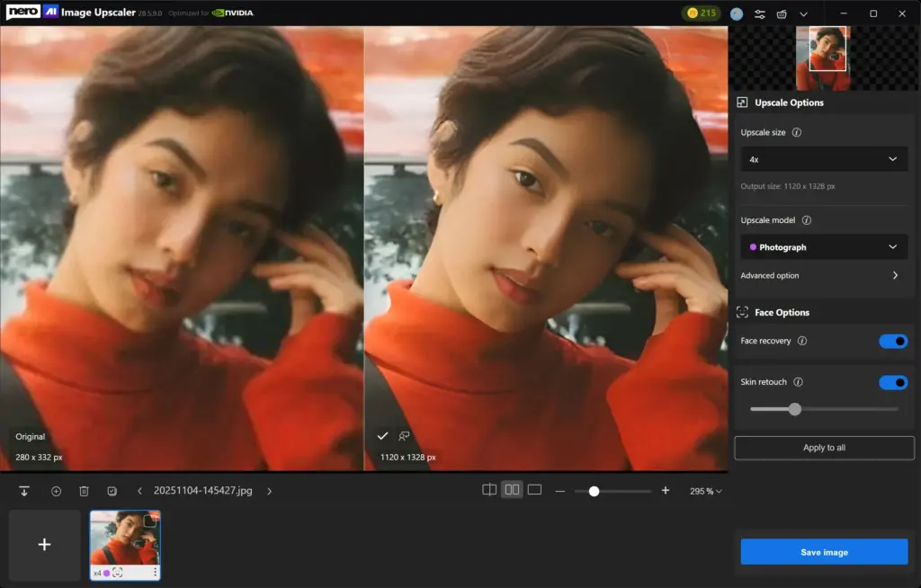Open the face comparison icon next to the checkmark
This screenshot has height=588, width=921.
[404, 436]
